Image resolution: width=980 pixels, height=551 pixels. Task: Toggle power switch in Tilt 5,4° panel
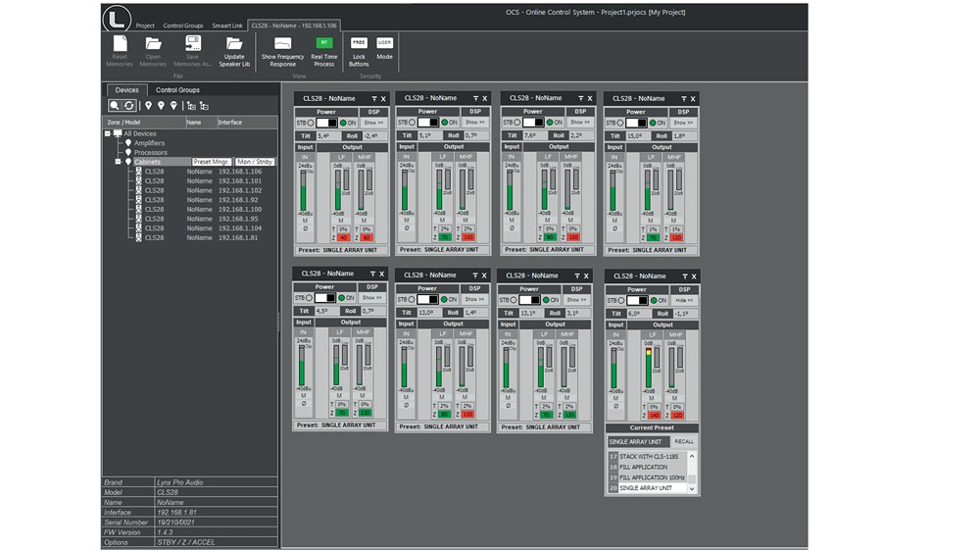[x=326, y=123]
